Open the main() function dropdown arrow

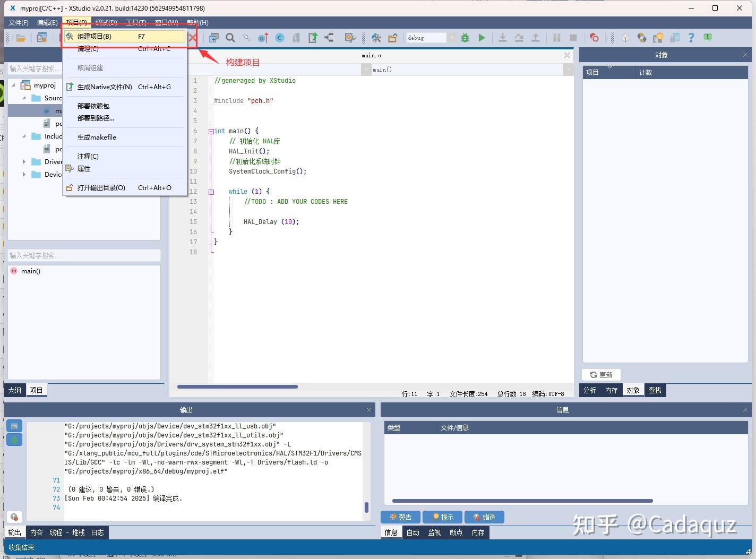569,70
